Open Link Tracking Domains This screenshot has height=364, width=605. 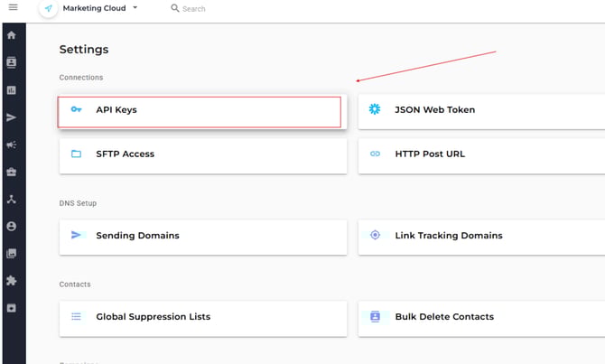pos(481,236)
